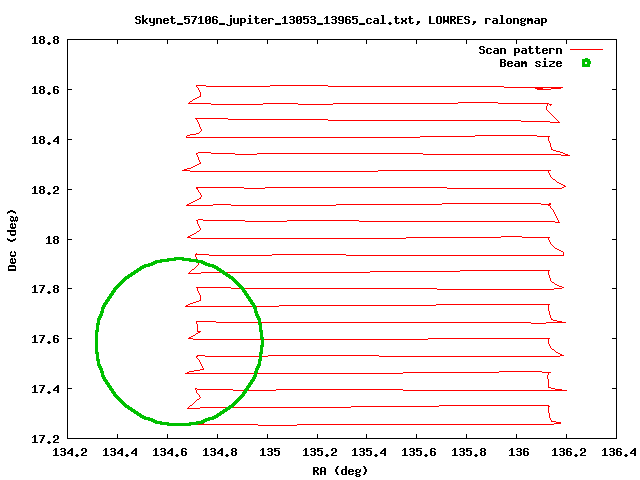Viewport: 640px width, 480px height.
Task: Click the plot title Skynet_57106_jupiter text
Action: click(x=341, y=20)
